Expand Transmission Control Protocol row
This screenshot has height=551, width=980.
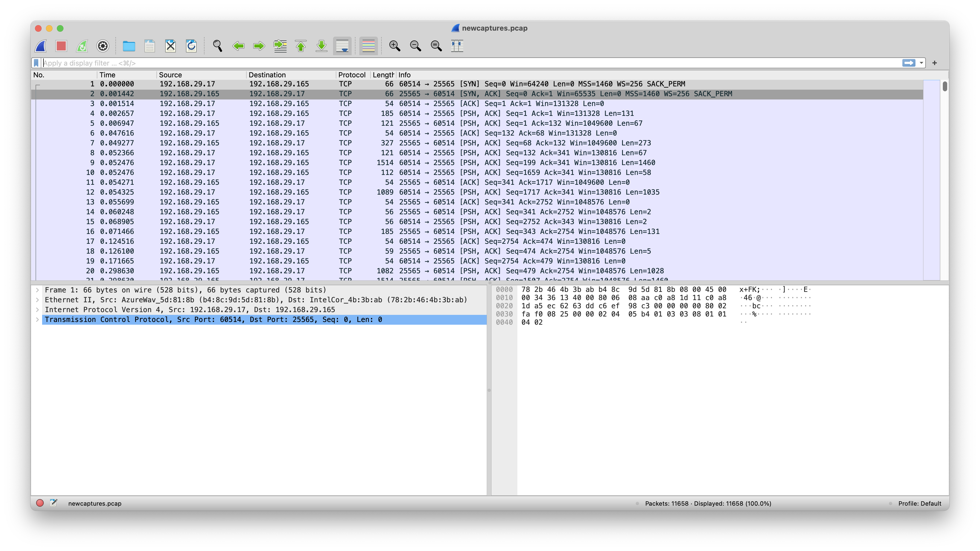[x=37, y=320]
